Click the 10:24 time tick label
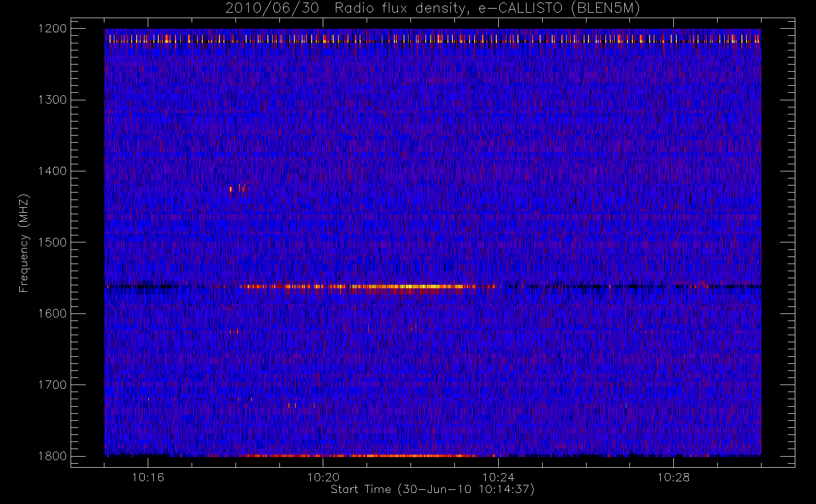The height and width of the screenshot is (504, 816). click(498, 477)
